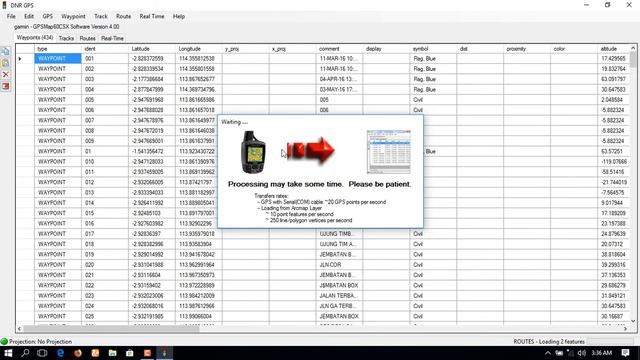Open the notification action center
Screen dimensions: 640x360
[625, 353]
